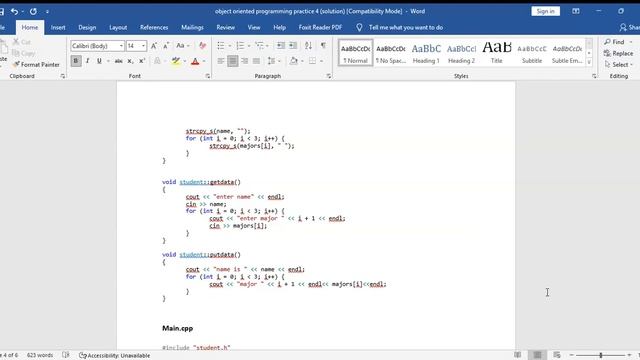
Task: Click the Bullets list icon
Action: click(221, 46)
